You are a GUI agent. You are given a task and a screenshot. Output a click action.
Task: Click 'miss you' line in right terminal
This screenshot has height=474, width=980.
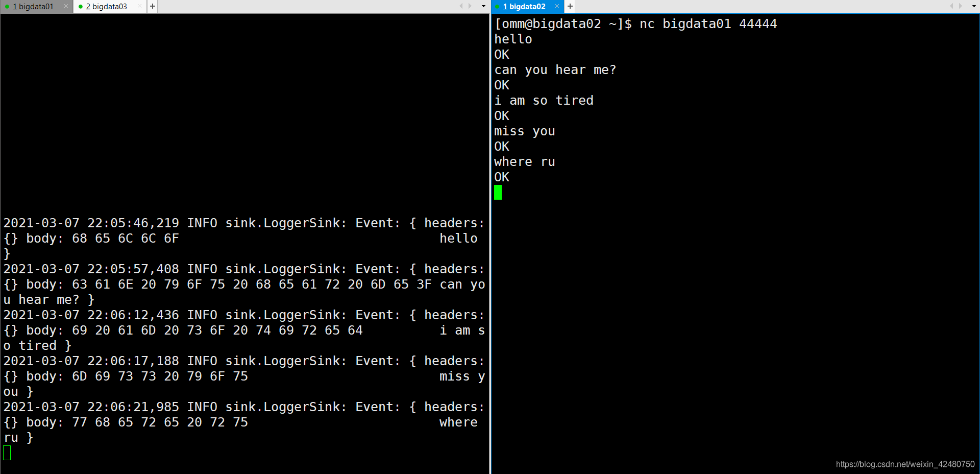[524, 131]
